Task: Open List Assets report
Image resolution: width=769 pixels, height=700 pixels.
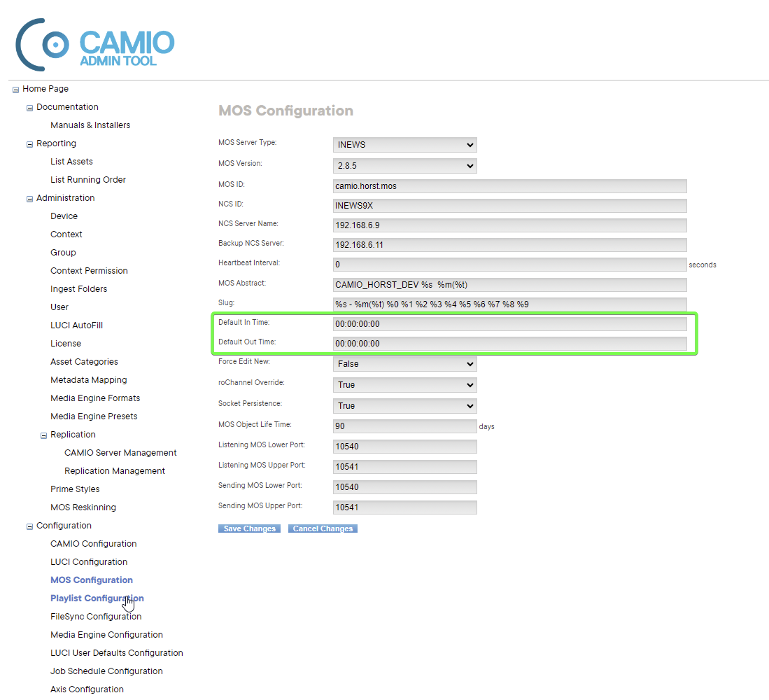Action: point(71,162)
